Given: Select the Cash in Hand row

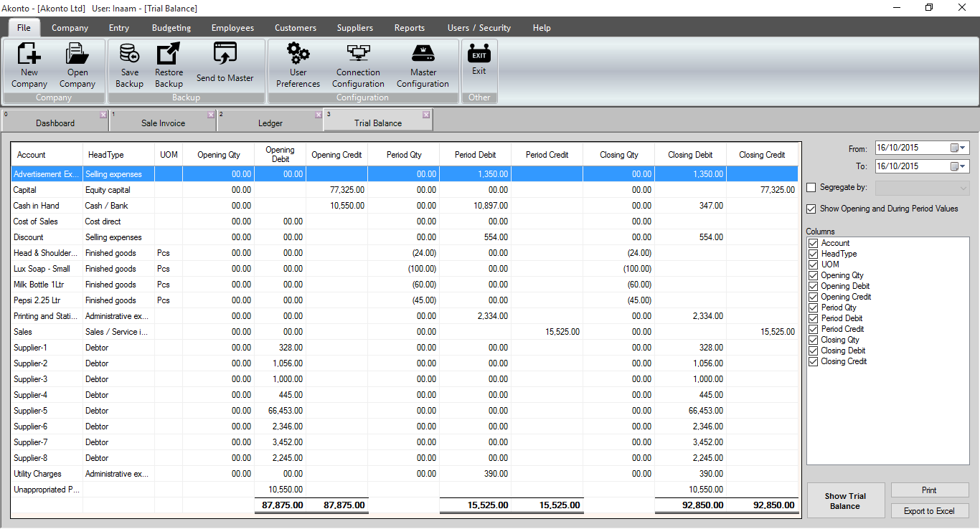Looking at the screenshot, I should click(405, 206).
